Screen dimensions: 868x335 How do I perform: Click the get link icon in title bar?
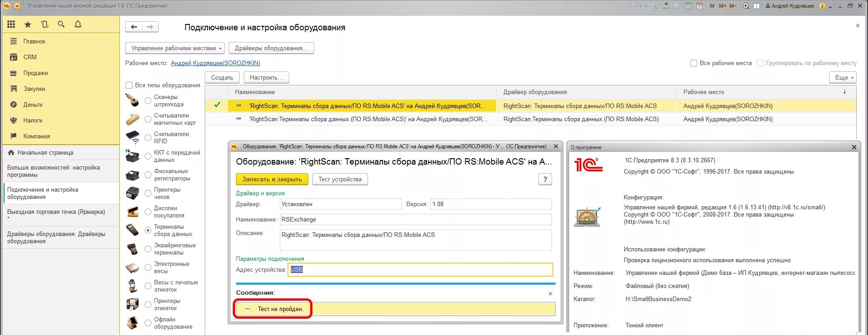tap(666, 6)
